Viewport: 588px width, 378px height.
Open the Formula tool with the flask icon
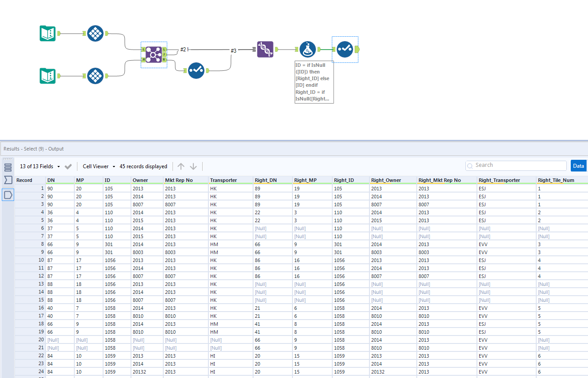[308, 49]
